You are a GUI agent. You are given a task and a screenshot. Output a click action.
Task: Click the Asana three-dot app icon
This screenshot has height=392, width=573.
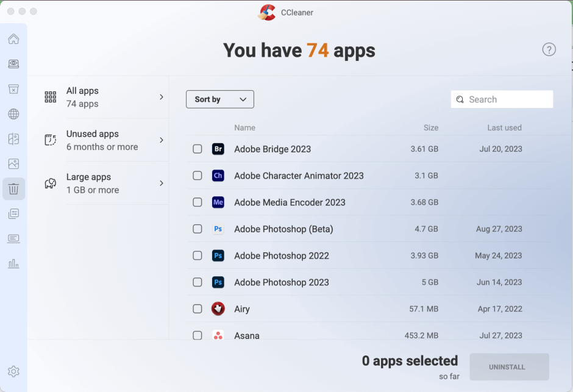[x=218, y=335]
